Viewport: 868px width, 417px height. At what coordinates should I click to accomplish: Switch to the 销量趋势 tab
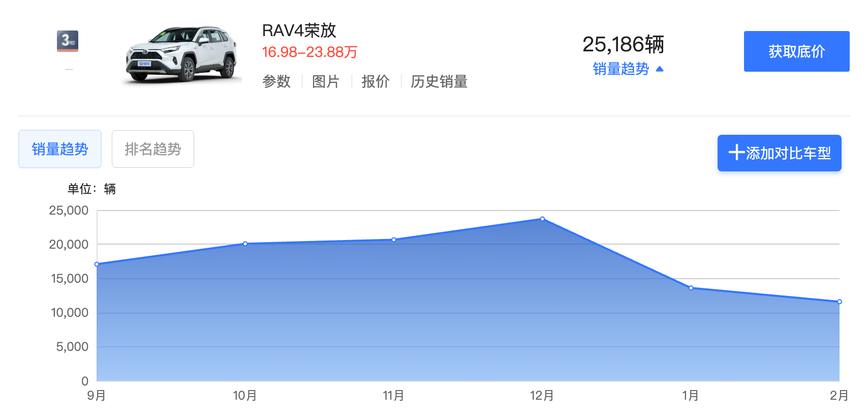[60, 149]
